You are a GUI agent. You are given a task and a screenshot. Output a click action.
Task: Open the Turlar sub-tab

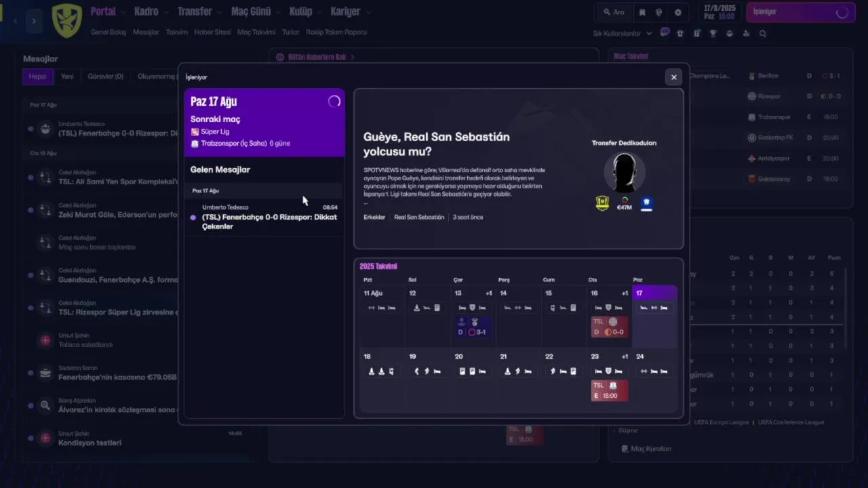point(290,32)
